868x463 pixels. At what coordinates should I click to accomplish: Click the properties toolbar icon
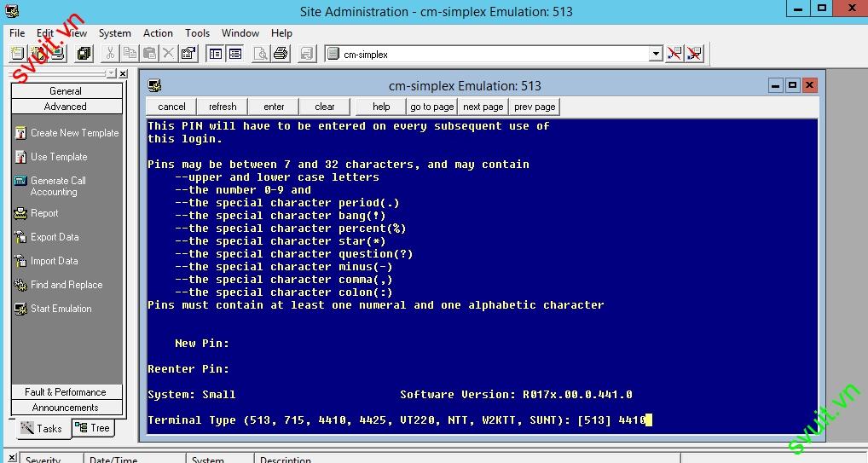tap(188, 54)
